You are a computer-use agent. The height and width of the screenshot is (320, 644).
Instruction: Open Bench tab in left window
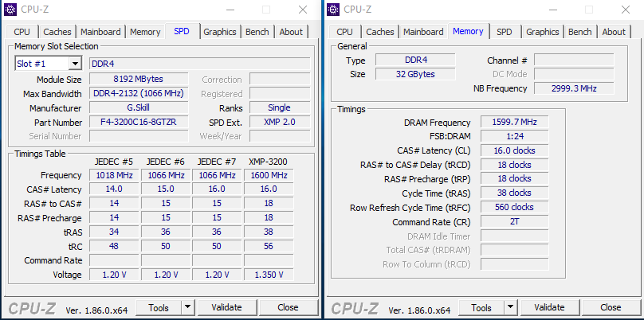tap(257, 32)
